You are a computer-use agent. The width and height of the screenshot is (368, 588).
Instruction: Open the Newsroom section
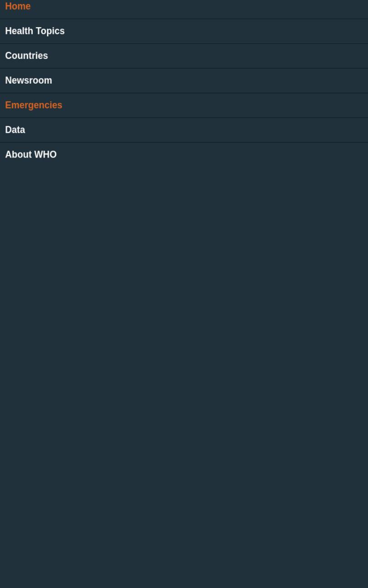[x=184, y=81]
